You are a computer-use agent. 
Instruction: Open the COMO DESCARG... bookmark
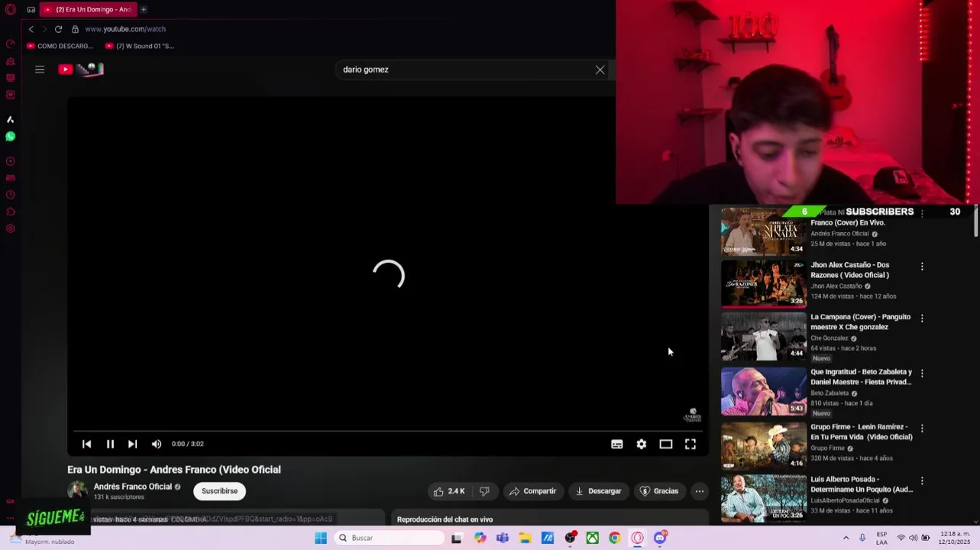pyautogui.click(x=60, y=46)
